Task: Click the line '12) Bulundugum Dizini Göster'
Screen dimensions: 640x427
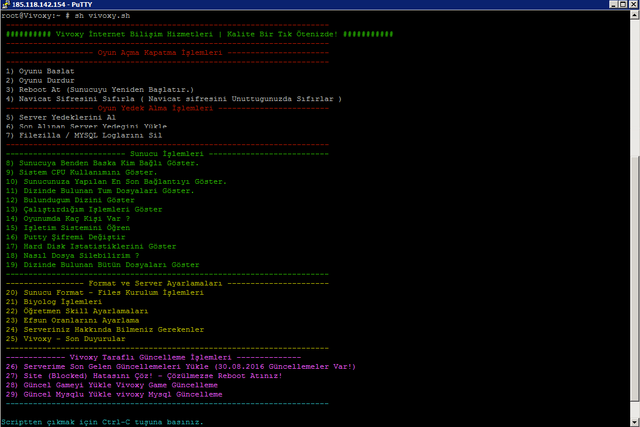Action: (70, 200)
